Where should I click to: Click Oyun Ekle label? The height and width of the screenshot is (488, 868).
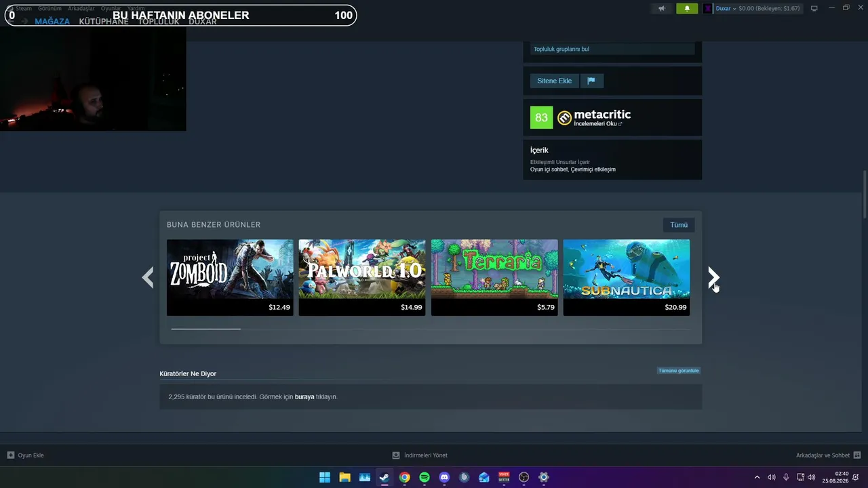[31, 455]
